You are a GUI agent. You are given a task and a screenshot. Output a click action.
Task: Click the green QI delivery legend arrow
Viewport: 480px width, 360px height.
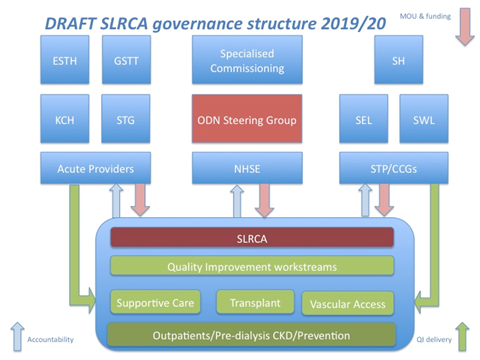click(462, 337)
